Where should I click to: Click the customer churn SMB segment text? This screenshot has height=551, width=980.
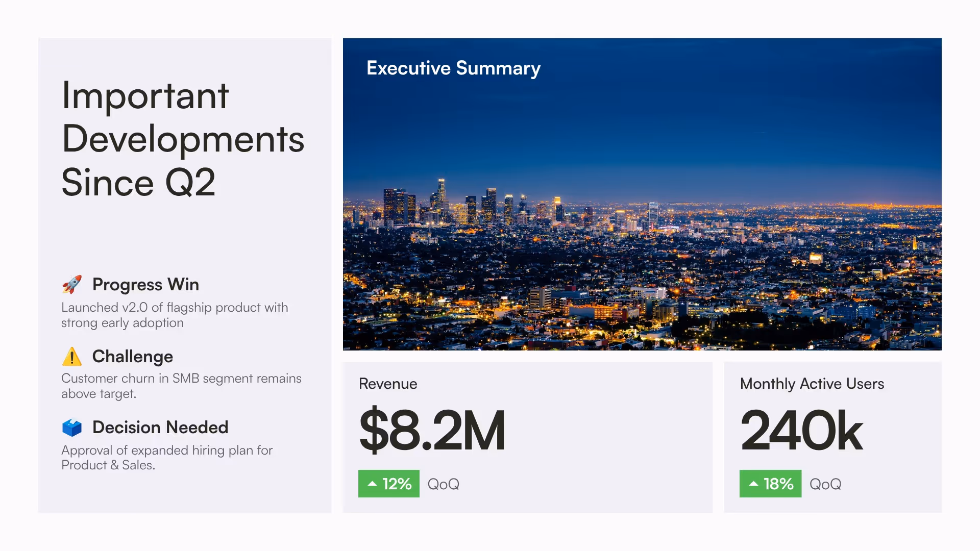[181, 386]
